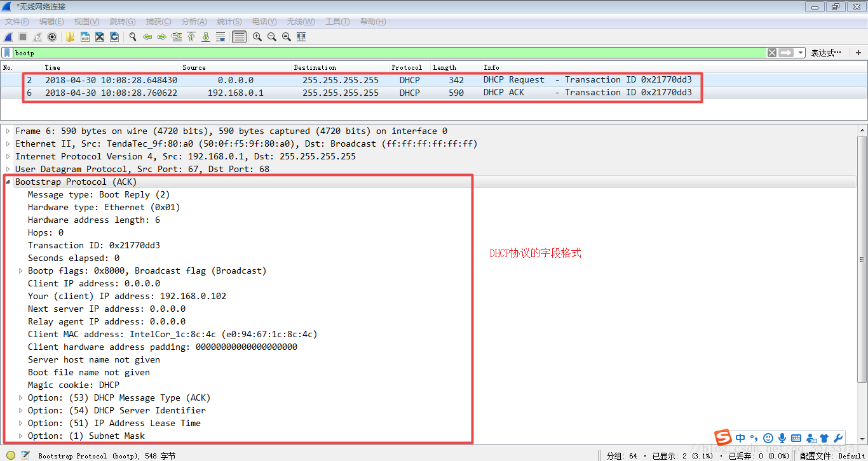Image resolution: width=868 pixels, height=461 pixels.
Task: Open the 视图(V) menu
Action: [x=86, y=22]
